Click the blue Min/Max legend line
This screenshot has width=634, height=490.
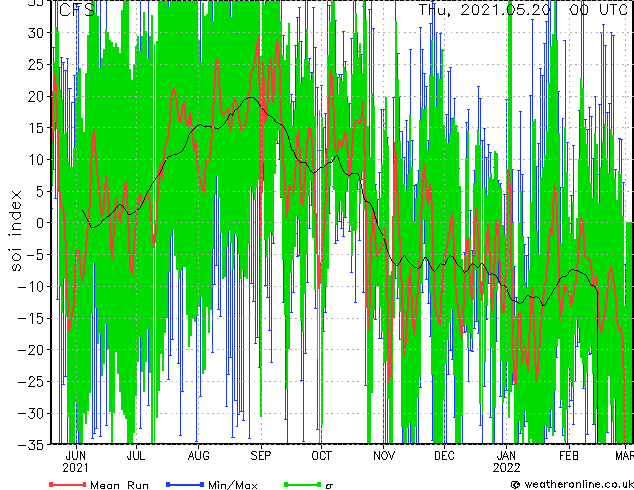pos(185,484)
